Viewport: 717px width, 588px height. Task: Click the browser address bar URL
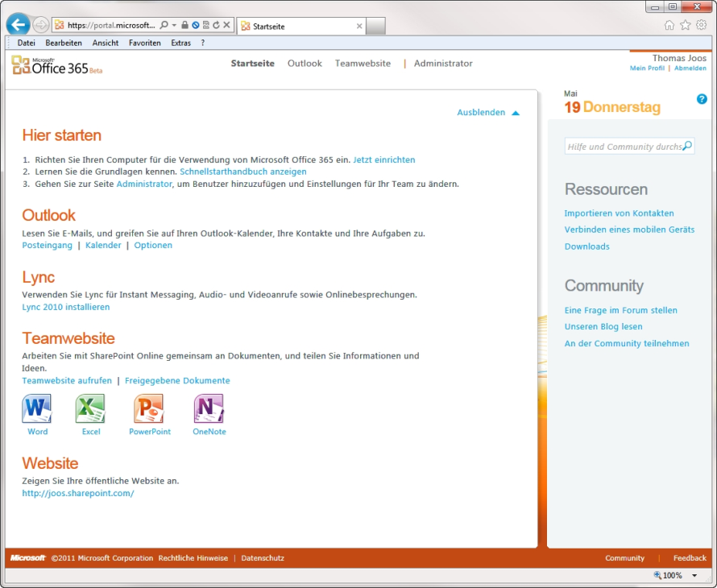pyautogui.click(x=111, y=25)
